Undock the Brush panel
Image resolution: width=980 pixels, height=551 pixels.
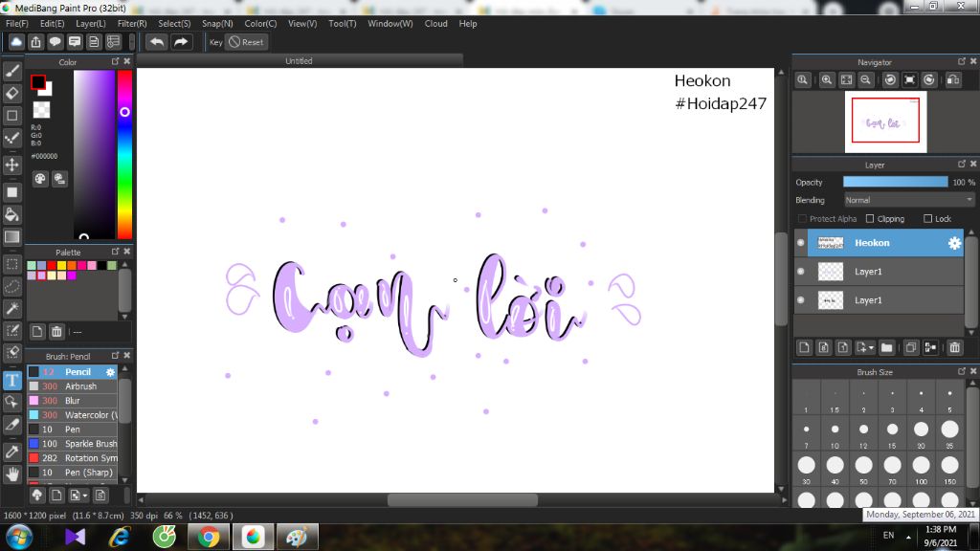point(115,355)
